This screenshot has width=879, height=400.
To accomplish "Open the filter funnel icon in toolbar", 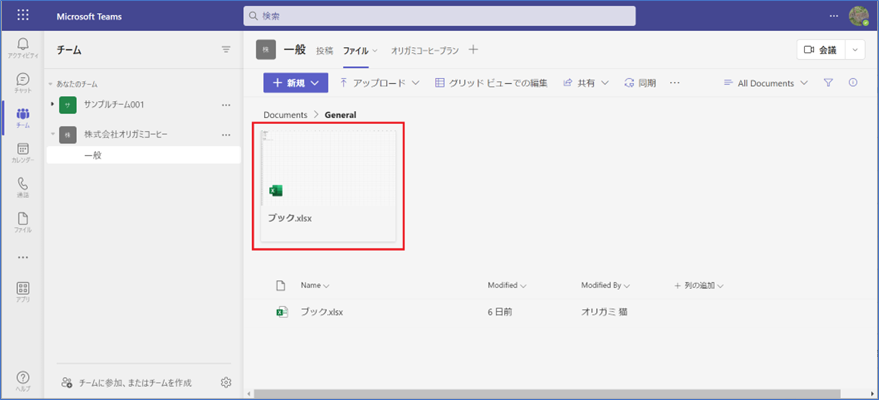I will 828,83.
